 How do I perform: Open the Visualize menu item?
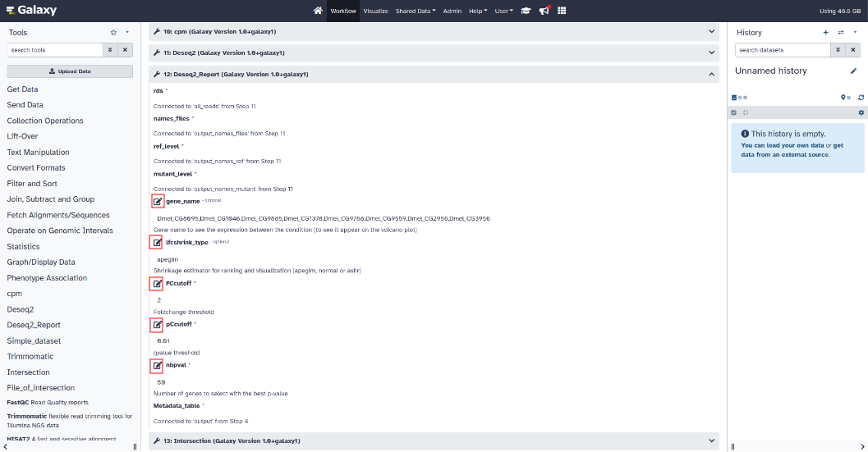[x=375, y=11]
